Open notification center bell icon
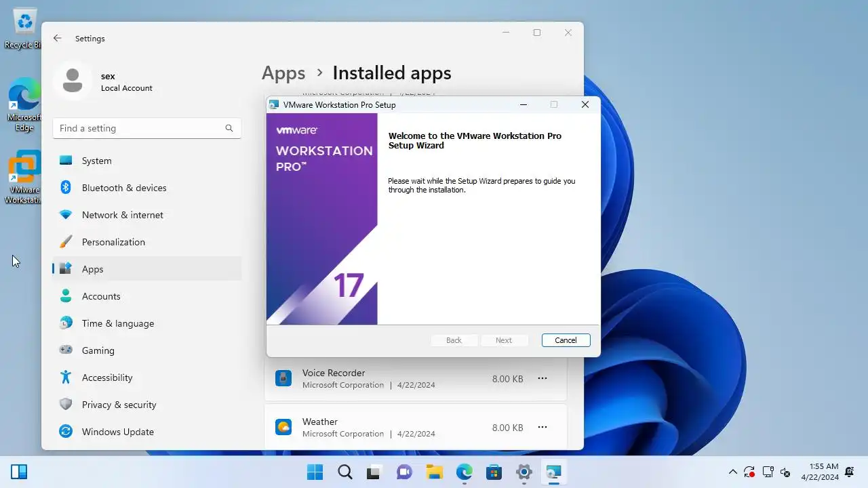This screenshot has width=868, height=488. coord(850,472)
